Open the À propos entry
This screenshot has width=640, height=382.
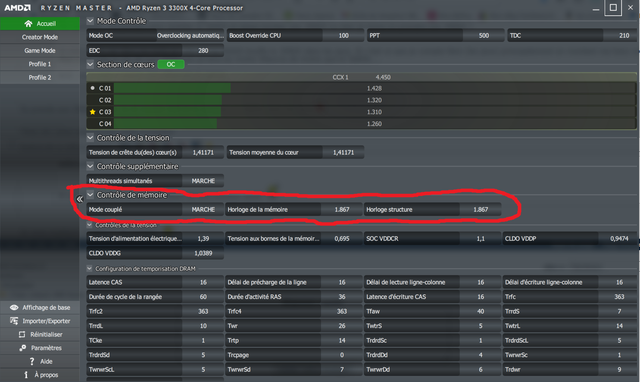pyautogui.click(x=40, y=375)
